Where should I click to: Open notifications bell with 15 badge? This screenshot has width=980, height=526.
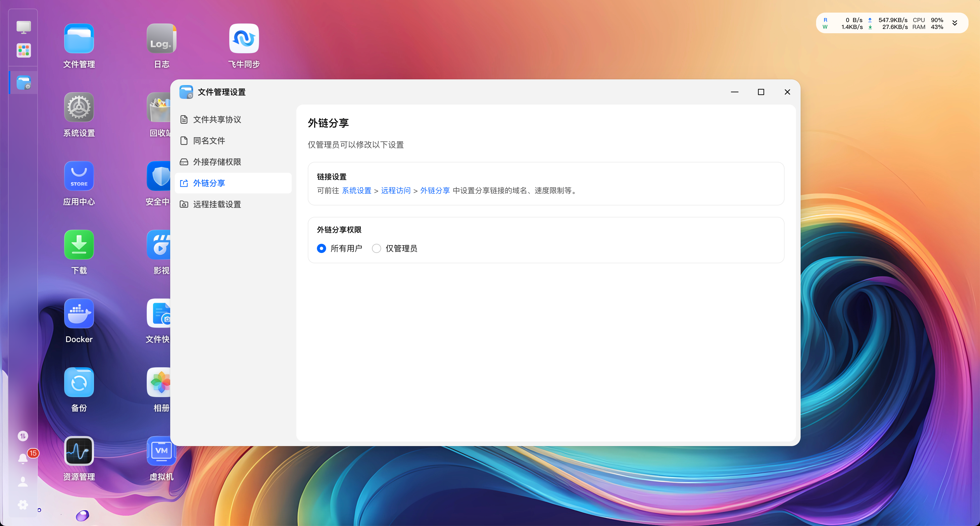23,458
